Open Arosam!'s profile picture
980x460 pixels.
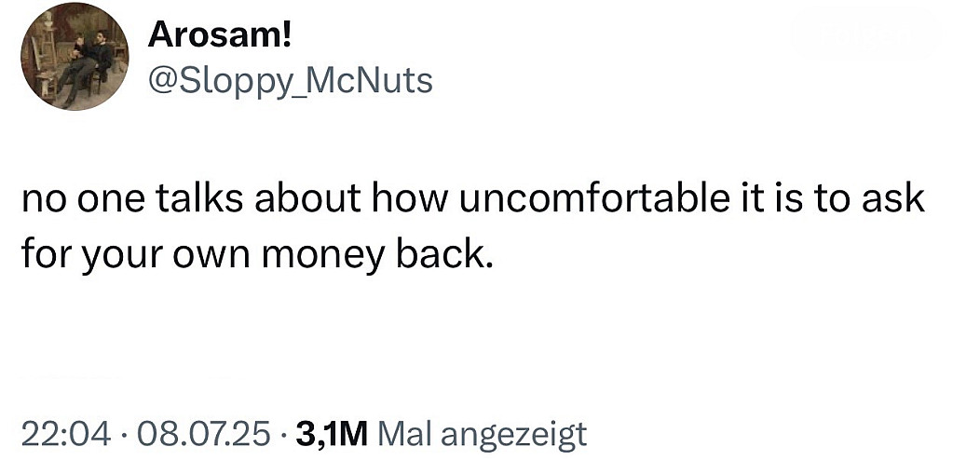[x=75, y=58]
